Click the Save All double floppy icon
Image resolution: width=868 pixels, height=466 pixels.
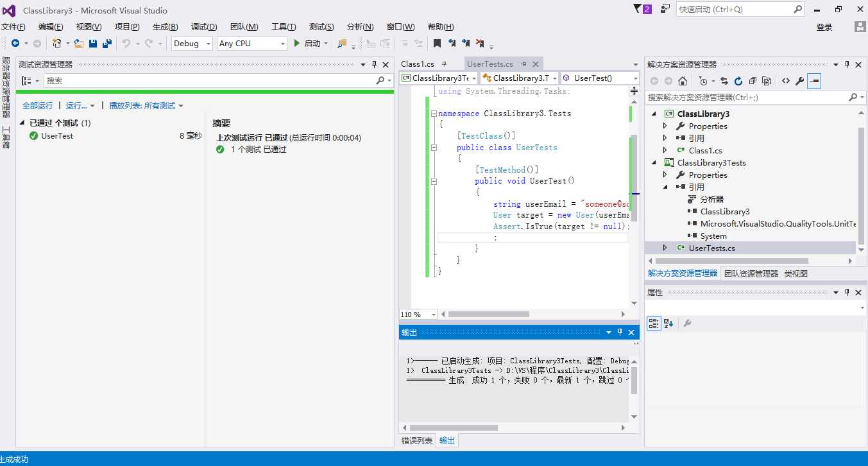(x=107, y=43)
